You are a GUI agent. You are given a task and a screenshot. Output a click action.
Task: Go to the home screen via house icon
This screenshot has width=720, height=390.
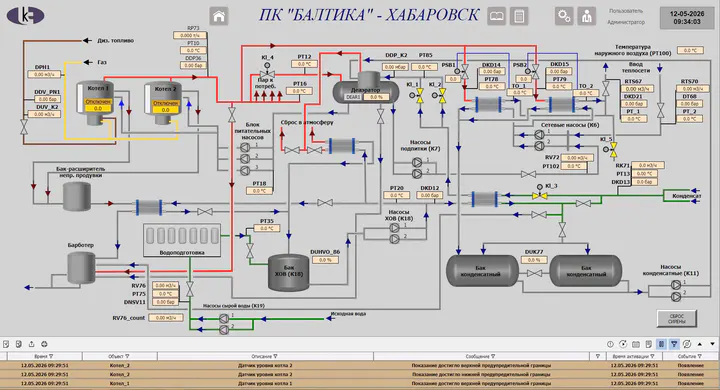coord(219,17)
